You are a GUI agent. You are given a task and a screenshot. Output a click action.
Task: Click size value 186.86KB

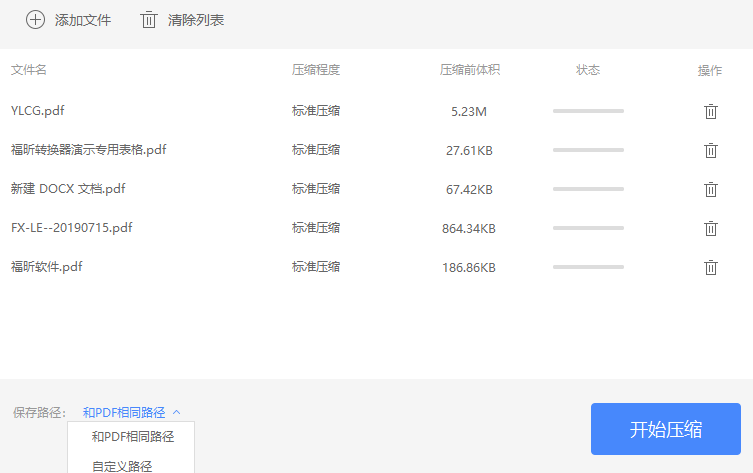coord(469,267)
